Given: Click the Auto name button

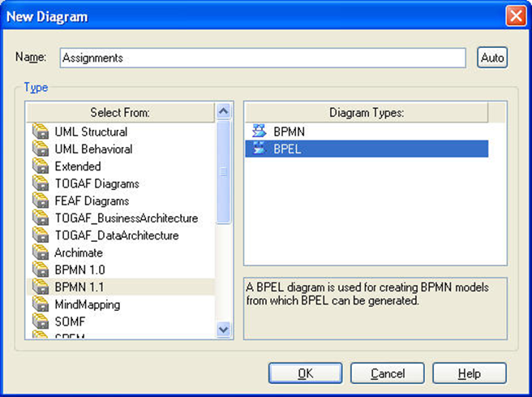Looking at the screenshot, I should 492,58.
